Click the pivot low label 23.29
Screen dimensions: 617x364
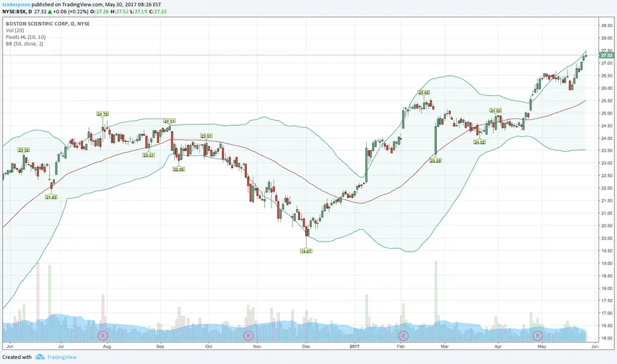pos(435,161)
